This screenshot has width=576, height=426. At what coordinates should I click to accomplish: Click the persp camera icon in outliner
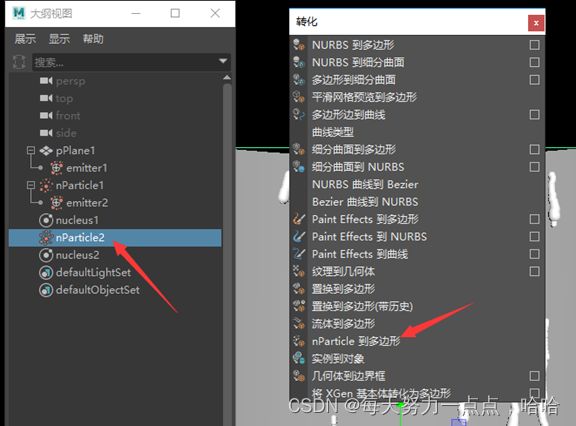(46, 80)
